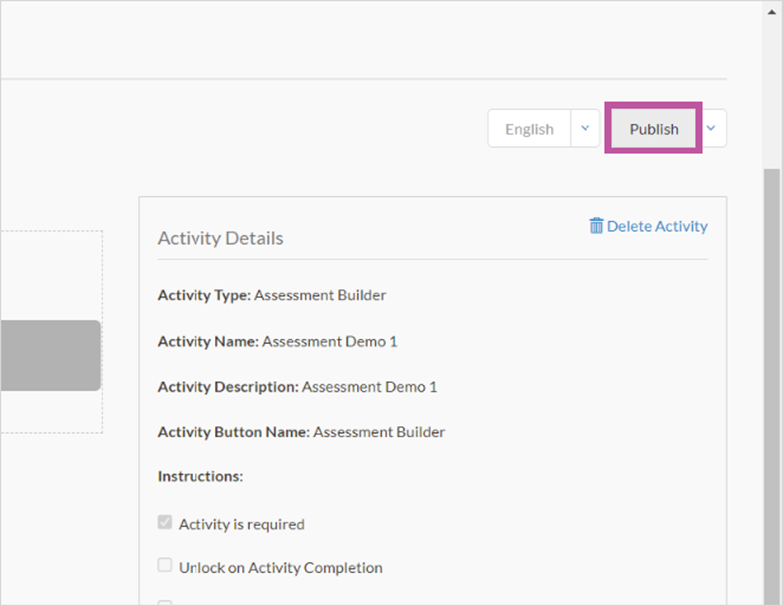Screen dimensions: 783x606
Task: Toggle the Activity is required checkbox
Action: click(x=165, y=522)
